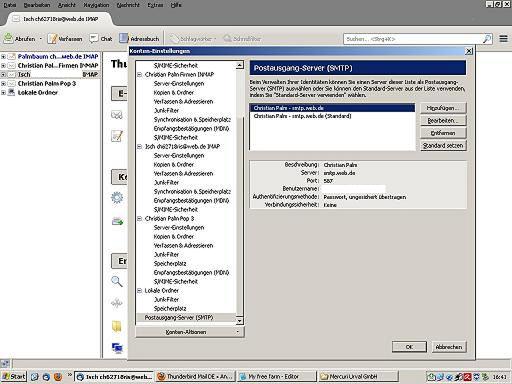Expand Palmbaum web.de IMAP account in folder pane
Image resolution: width=512 pixels, height=384 pixels.
(x=3, y=57)
